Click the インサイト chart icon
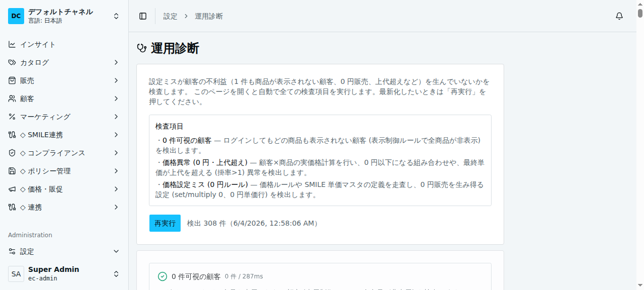 12,44
